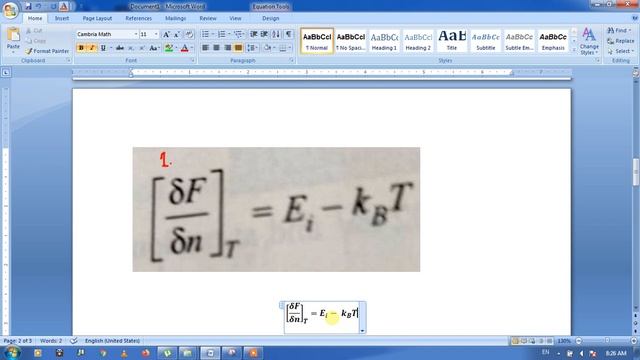The image size is (640, 360).
Task: Open the line spacing dropdown
Action: click(252, 48)
